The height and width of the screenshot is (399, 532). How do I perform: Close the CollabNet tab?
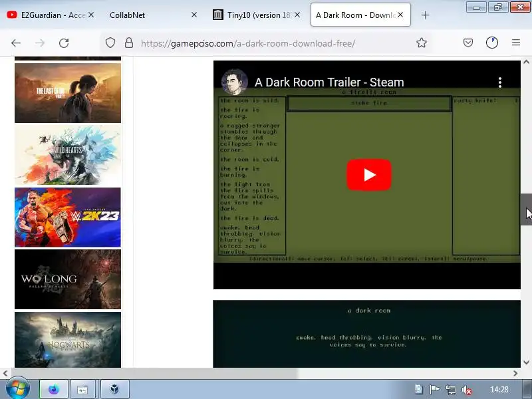[x=194, y=15]
